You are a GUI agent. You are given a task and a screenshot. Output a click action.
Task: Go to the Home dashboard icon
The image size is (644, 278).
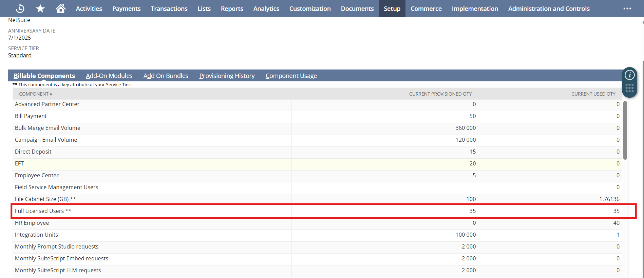coord(61,8)
